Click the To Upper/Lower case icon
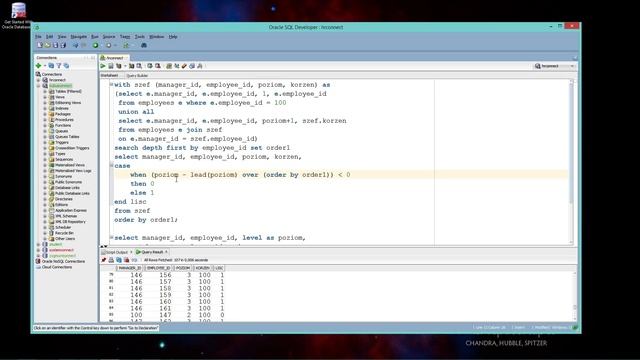The image size is (640, 360). [x=176, y=66]
